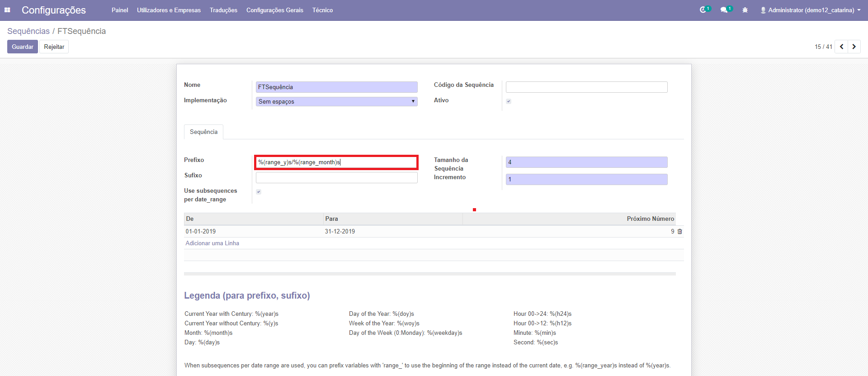Go to the next record arrow

coord(854,47)
